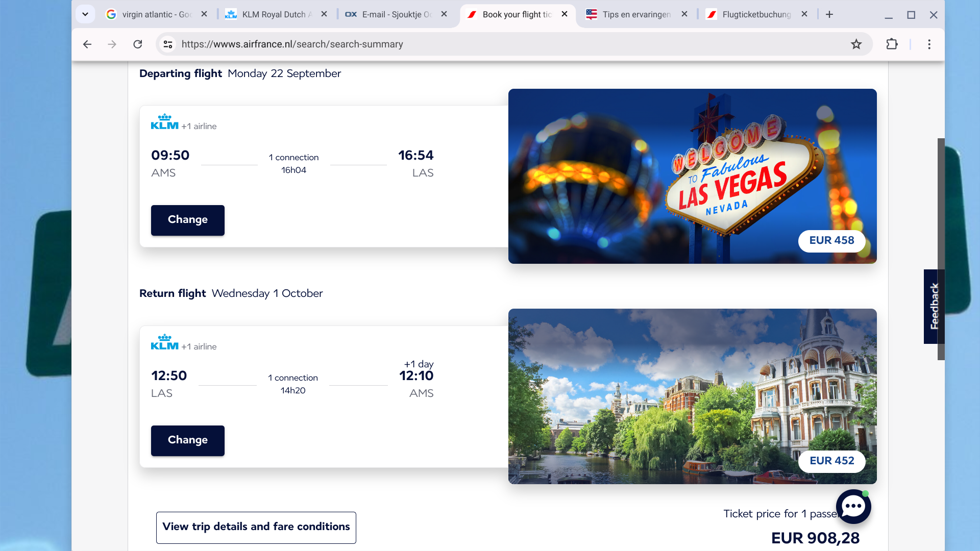Change the return flight to Amsterdam
Image resolution: width=980 pixels, height=551 pixels.
click(188, 440)
